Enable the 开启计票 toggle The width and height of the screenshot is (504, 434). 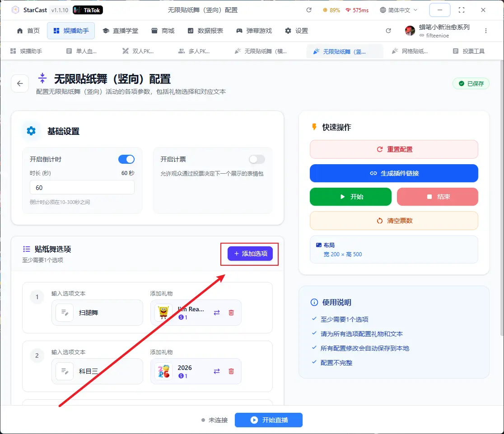click(x=257, y=159)
